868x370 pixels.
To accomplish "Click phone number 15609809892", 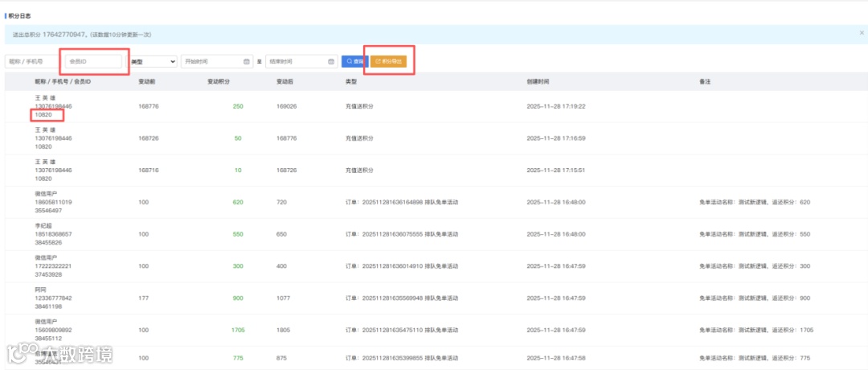I will (x=53, y=330).
